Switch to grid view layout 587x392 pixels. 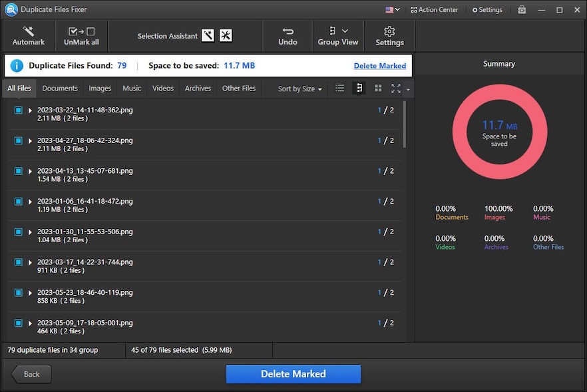pyautogui.click(x=378, y=88)
